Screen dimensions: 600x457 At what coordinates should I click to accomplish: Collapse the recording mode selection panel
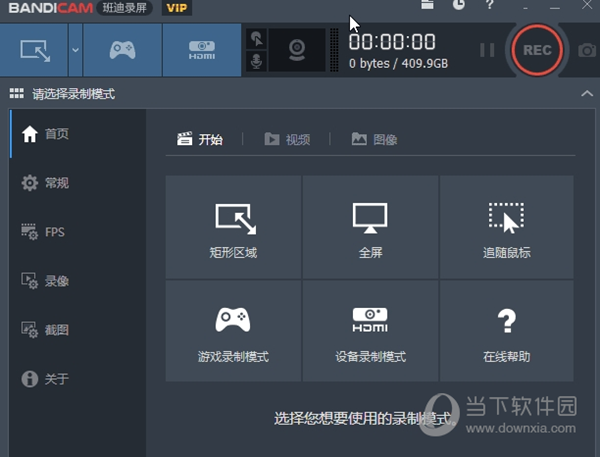[x=586, y=94]
